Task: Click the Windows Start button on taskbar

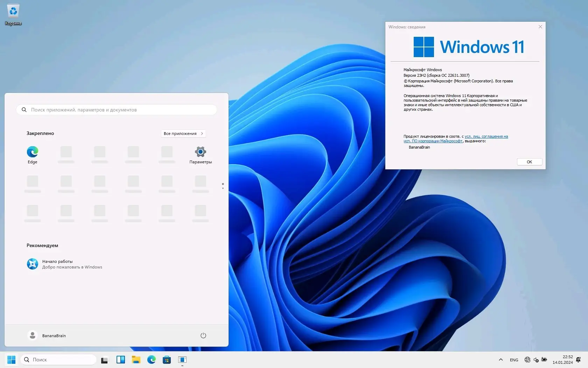Action: [x=12, y=360]
